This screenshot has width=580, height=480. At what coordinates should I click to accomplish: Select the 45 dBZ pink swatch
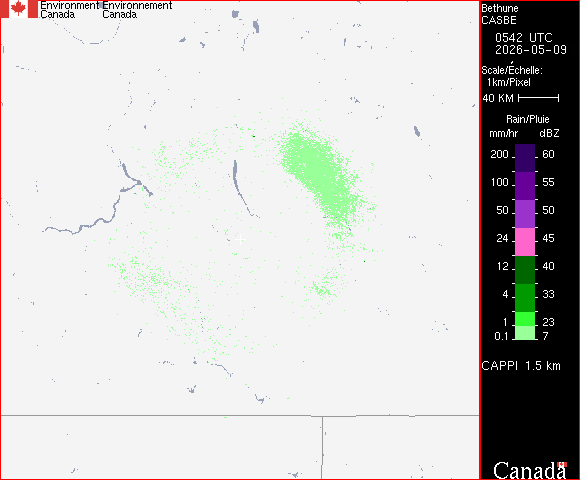pos(525,242)
